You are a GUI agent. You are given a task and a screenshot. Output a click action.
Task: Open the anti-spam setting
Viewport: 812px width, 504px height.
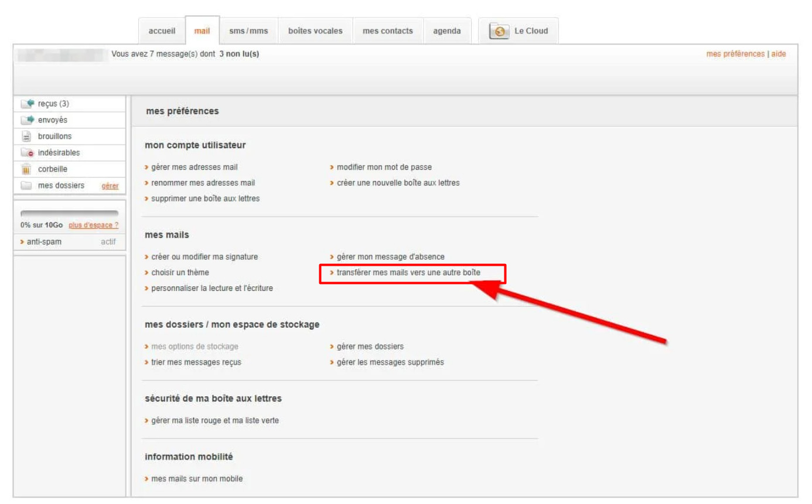point(44,242)
